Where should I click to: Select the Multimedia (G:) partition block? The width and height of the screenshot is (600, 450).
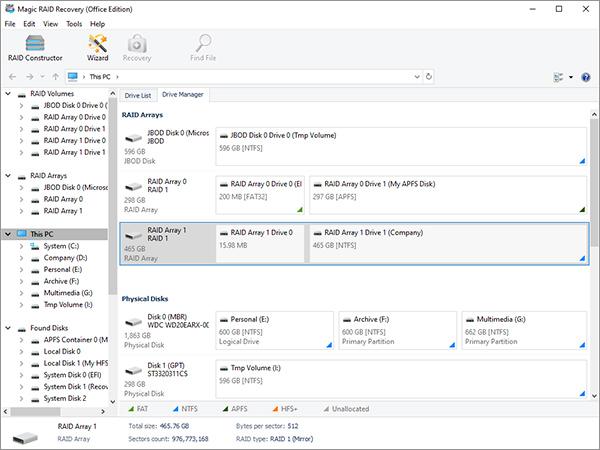coord(524,330)
